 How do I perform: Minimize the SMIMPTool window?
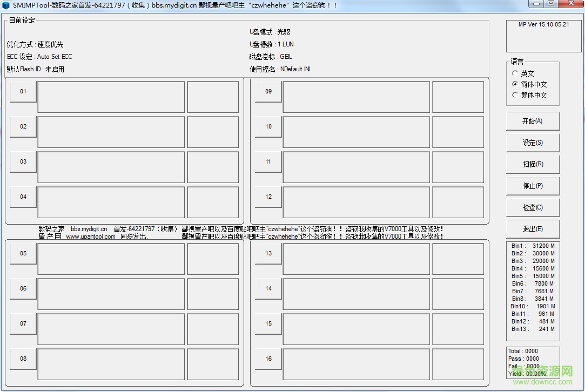point(536,3)
